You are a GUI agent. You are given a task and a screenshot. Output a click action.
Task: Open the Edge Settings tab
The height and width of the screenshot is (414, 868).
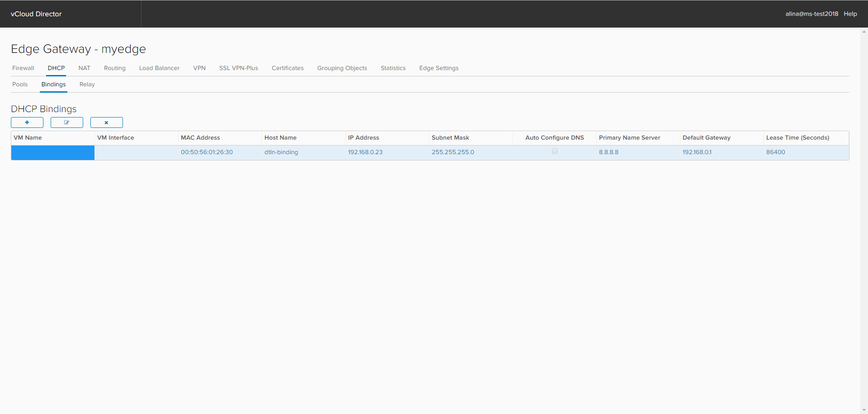point(439,68)
